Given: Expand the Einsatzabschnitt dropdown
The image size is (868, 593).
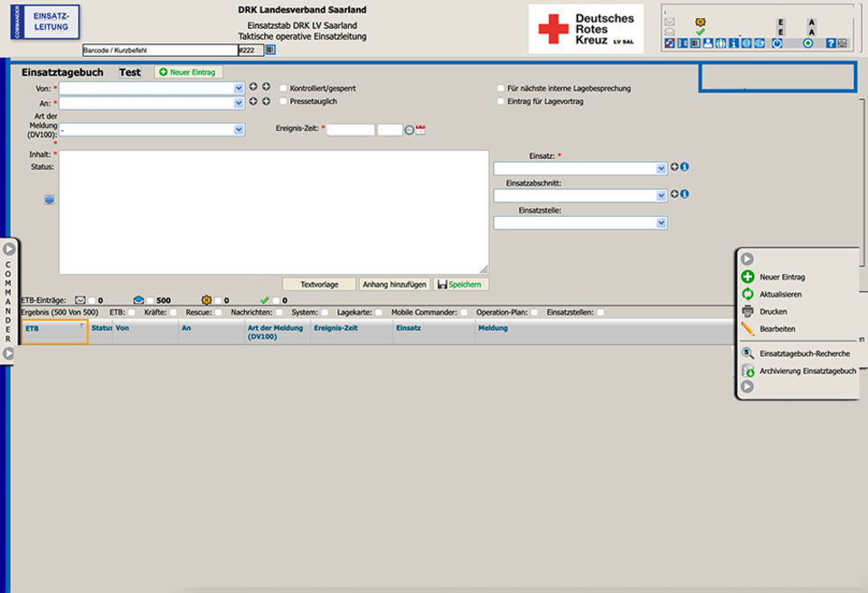Looking at the screenshot, I should coord(662,195).
